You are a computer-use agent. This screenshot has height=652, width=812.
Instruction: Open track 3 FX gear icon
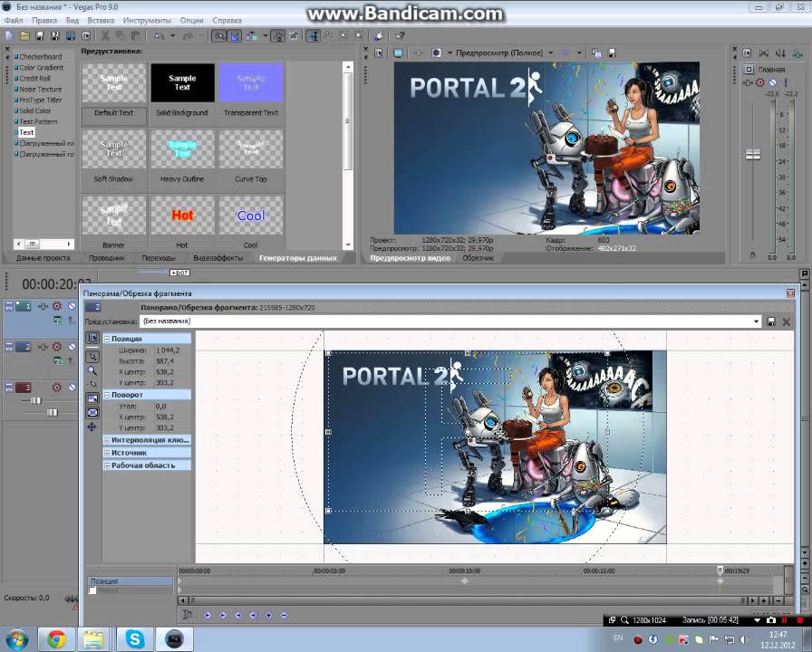[56, 388]
